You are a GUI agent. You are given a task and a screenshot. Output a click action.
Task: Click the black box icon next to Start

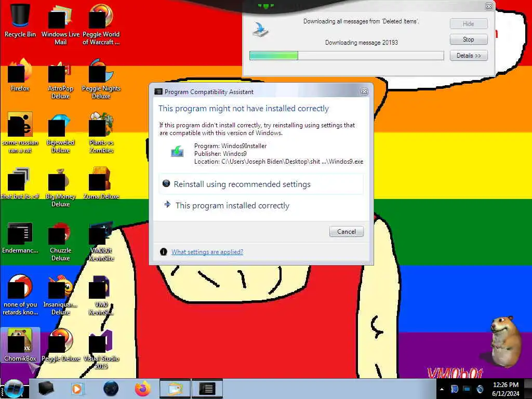coord(46,389)
